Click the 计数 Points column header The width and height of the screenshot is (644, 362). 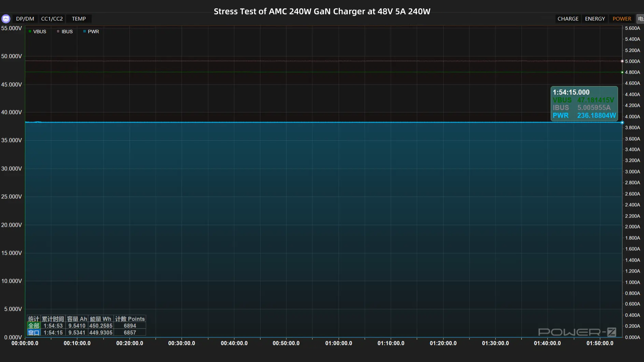pos(130,319)
